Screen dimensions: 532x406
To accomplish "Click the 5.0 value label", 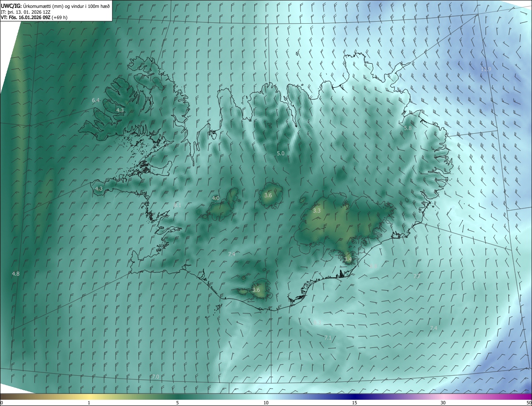I will 281,153.
